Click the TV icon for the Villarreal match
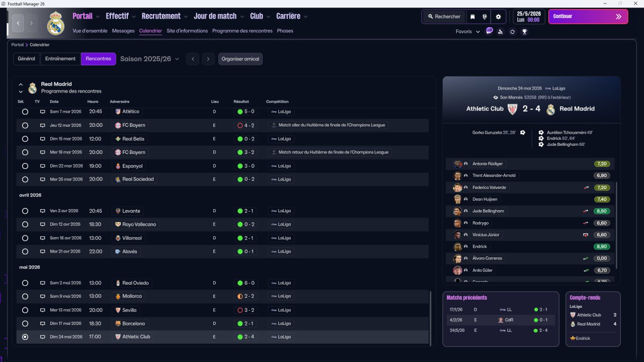The image size is (644, 362). pyautogui.click(x=43, y=238)
